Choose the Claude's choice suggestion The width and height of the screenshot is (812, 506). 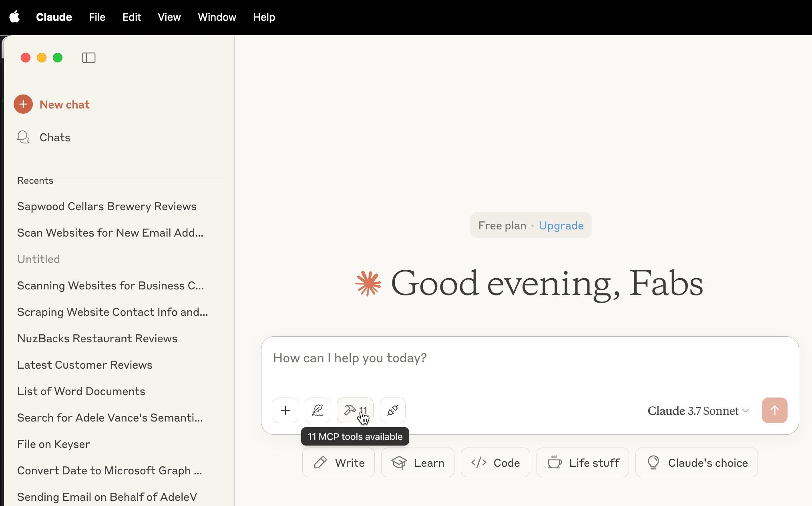coord(697,462)
